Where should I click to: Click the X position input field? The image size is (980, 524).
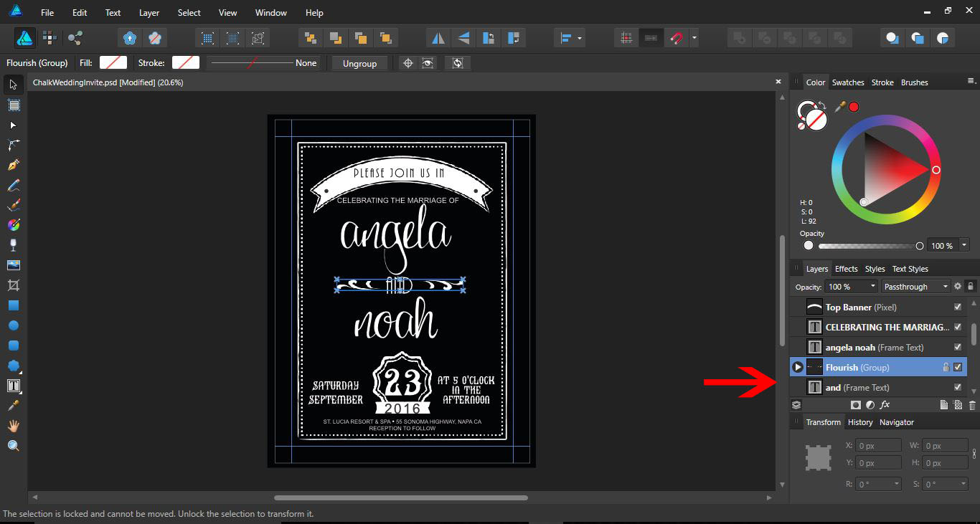click(x=877, y=445)
